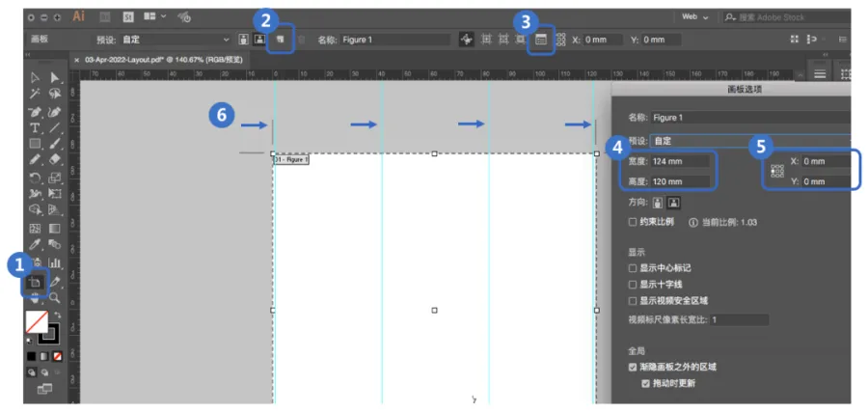Viewport: 868px width, 413px height.
Task: Toggle Move/Copy Artwork with Artboard icon
Action: pos(467,40)
